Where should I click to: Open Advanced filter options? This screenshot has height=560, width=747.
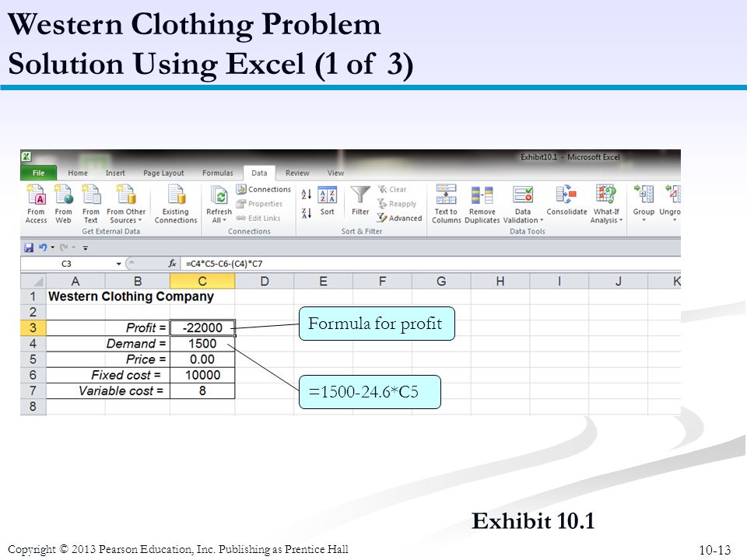point(399,218)
